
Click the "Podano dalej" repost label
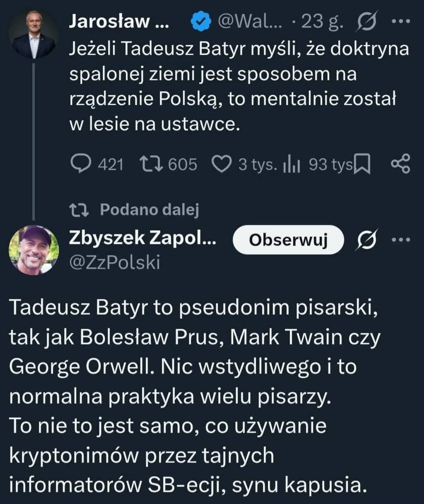coord(149,210)
